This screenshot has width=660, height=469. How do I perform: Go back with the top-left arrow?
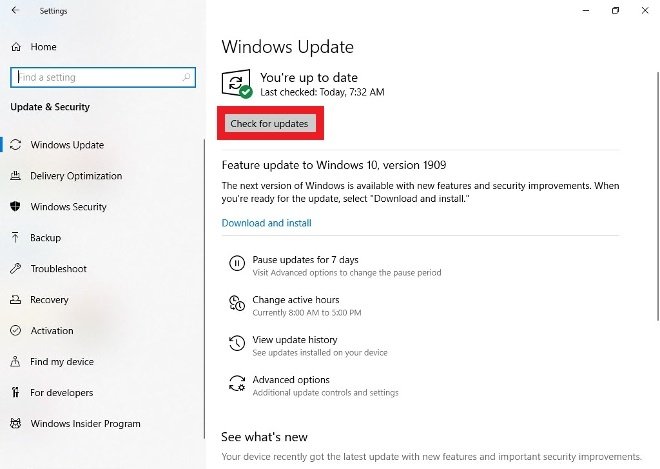point(16,11)
